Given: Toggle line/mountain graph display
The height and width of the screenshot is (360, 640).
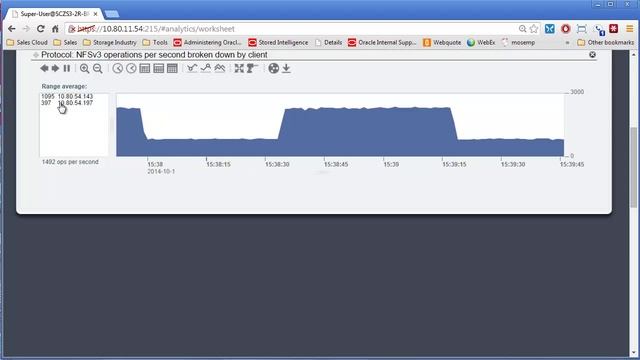Looking at the screenshot, I should pyautogui.click(x=220, y=68).
